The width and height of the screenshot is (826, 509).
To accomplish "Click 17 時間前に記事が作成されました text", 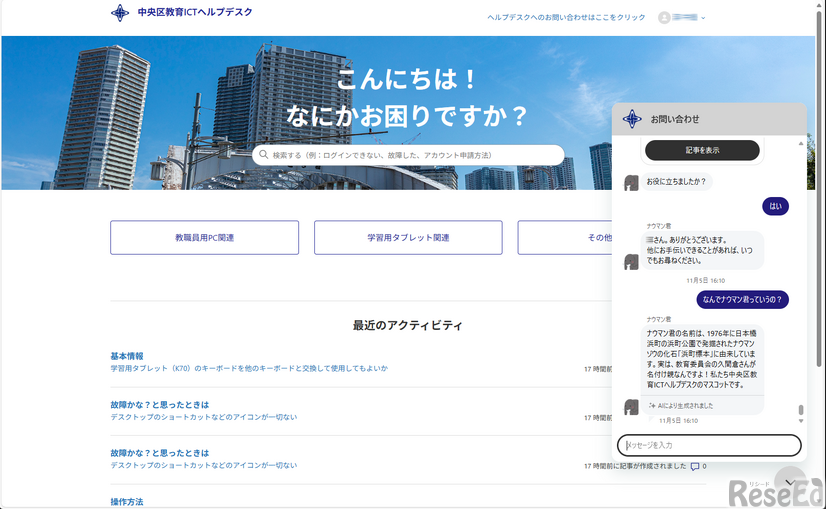I will pos(635,466).
